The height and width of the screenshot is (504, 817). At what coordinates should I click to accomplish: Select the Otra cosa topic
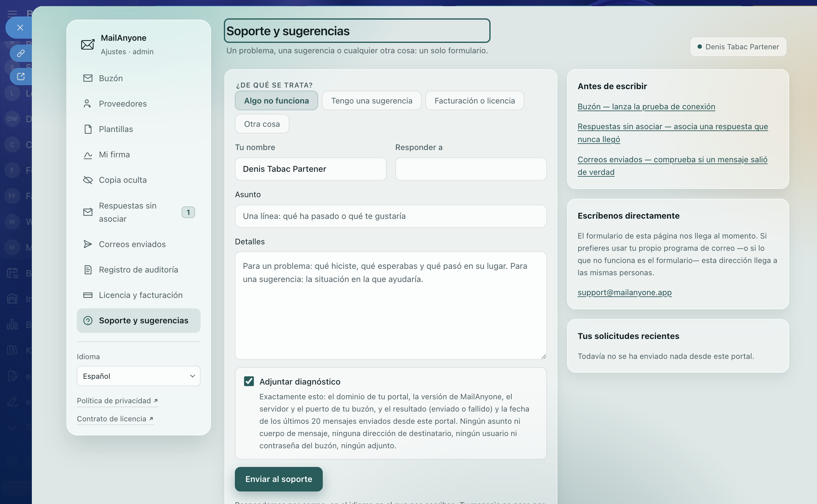[x=262, y=124]
